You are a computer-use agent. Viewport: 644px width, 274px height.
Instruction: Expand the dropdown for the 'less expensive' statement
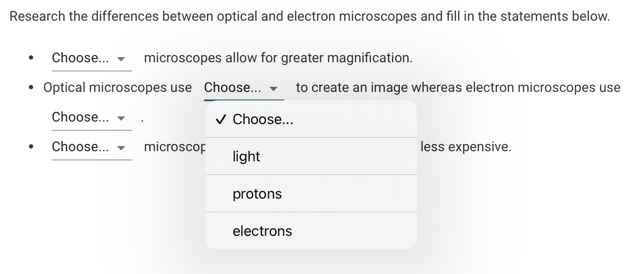tap(91, 147)
